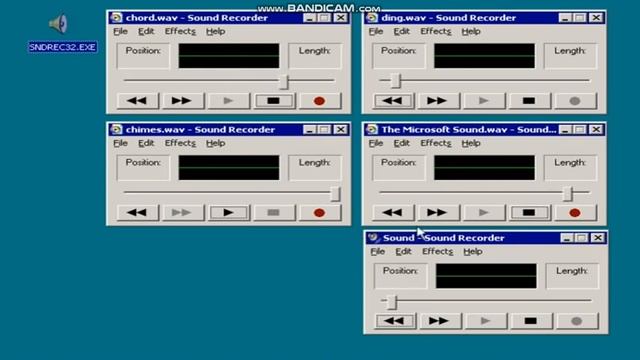Viewport: 640px width, 360px height.
Task: Click position slider thumb in Sound window
Action: [391, 302]
